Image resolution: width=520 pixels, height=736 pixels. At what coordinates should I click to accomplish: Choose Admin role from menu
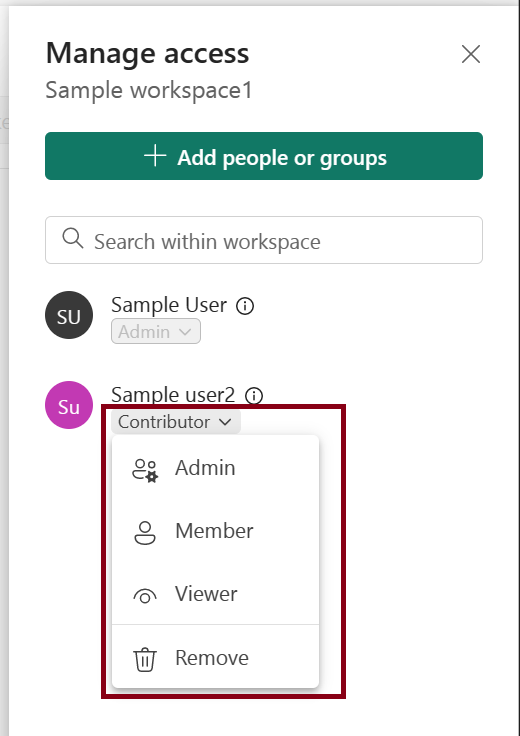click(x=215, y=468)
